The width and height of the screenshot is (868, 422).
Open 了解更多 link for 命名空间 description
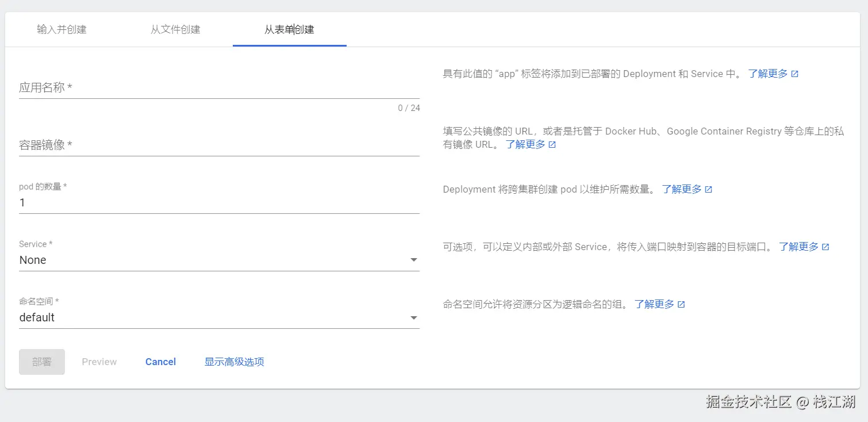(x=654, y=304)
